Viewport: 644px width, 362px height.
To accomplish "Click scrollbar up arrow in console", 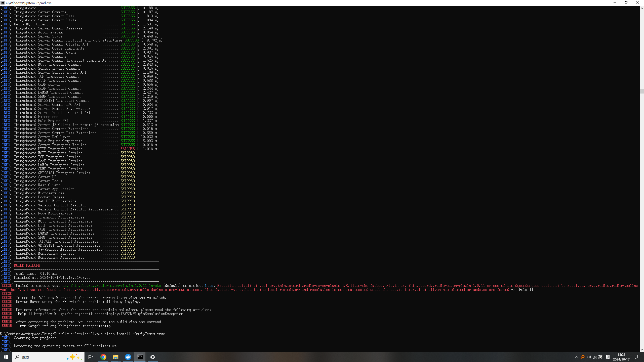I will (642, 8).
